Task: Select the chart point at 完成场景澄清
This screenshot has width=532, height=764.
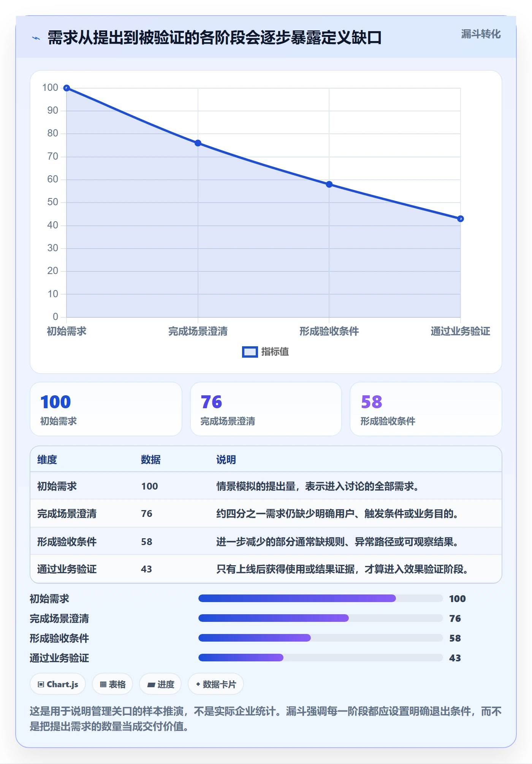Action: (x=198, y=143)
